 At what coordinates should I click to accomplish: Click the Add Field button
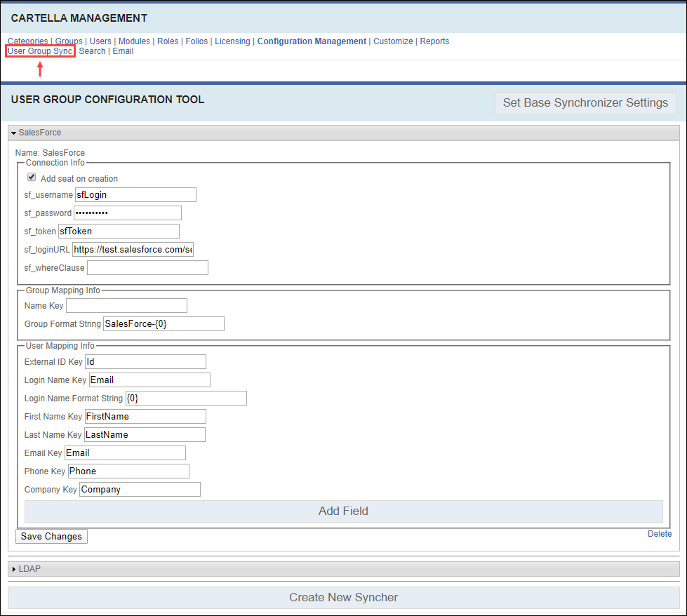click(x=344, y=511)
